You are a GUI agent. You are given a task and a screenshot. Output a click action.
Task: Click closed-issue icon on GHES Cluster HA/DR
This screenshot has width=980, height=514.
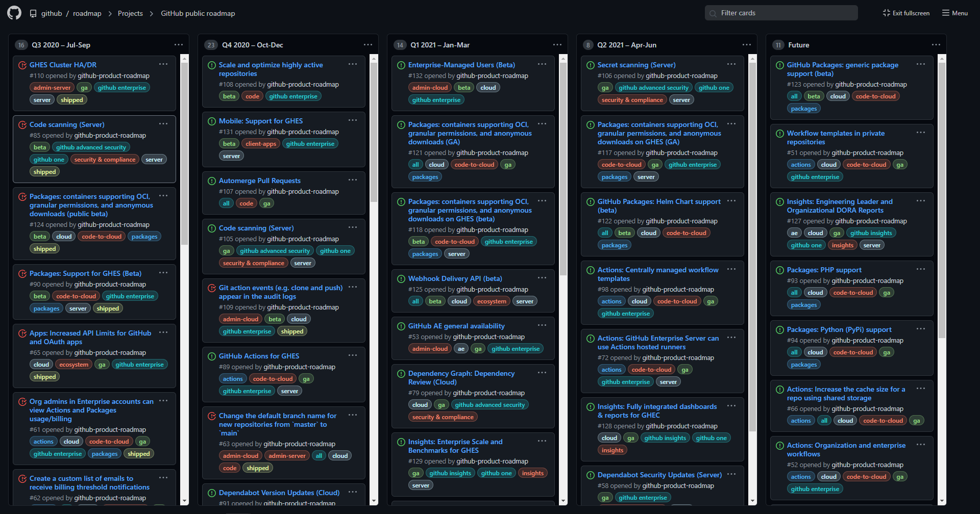coord(22,65)
